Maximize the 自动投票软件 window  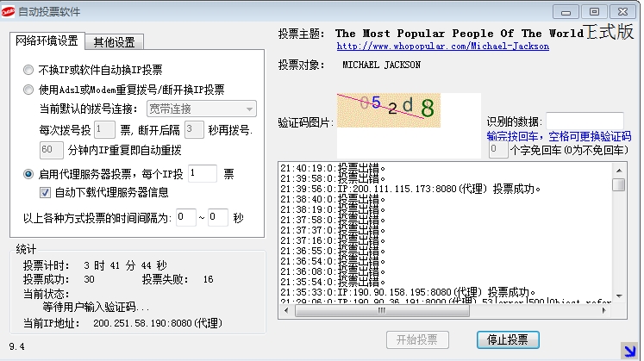click(594, 12)
